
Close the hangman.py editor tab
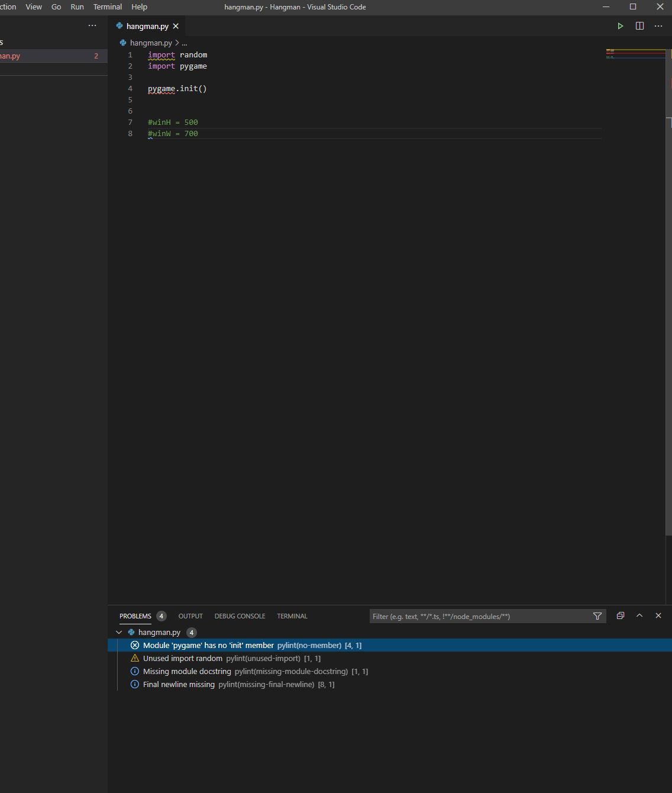click(176, 26)
